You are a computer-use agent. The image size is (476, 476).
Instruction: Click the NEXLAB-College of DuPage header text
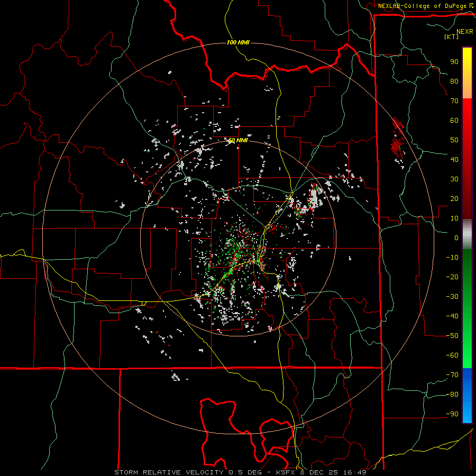[423, 6]
